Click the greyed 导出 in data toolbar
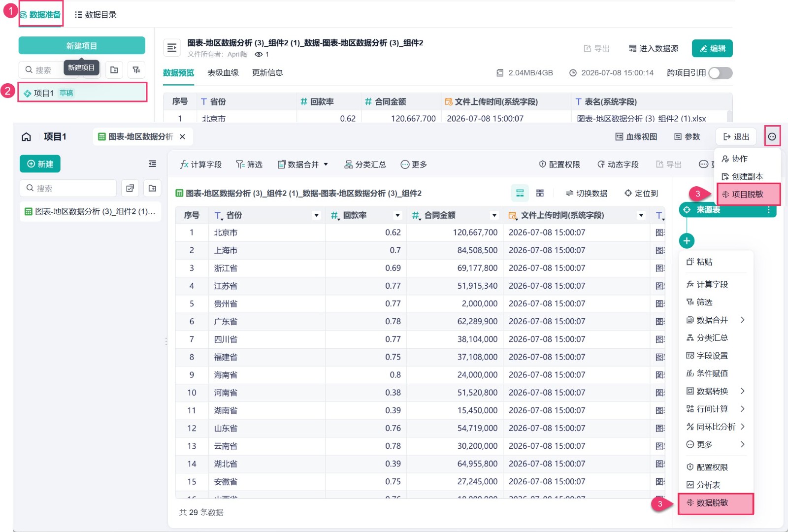This screenshot has height=532, width=788. (669, 165)
